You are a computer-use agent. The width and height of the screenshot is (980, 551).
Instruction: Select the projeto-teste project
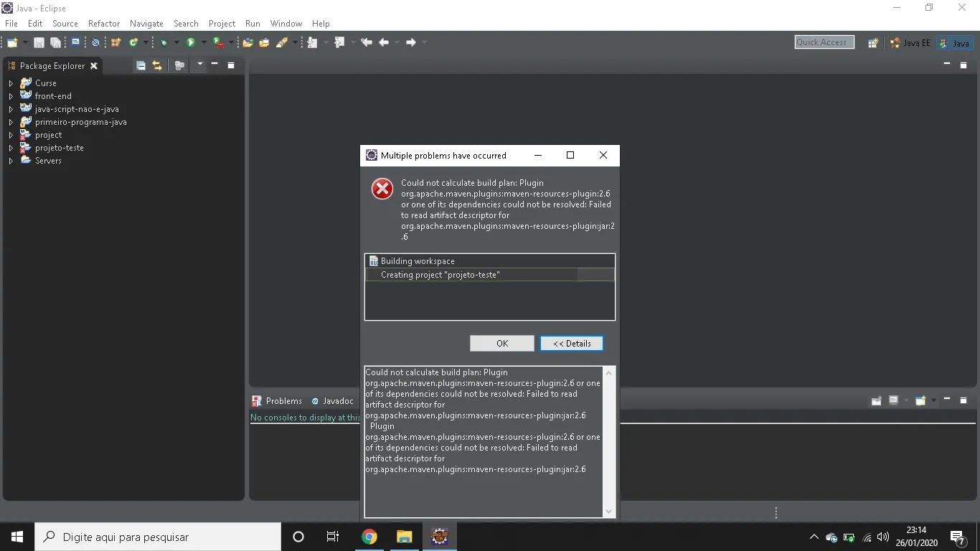[59, 148]
